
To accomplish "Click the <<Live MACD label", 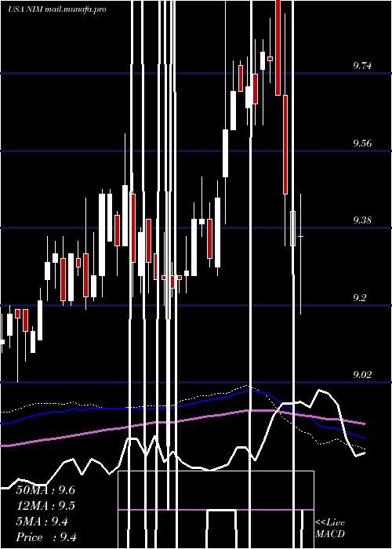I will point(330,528).
